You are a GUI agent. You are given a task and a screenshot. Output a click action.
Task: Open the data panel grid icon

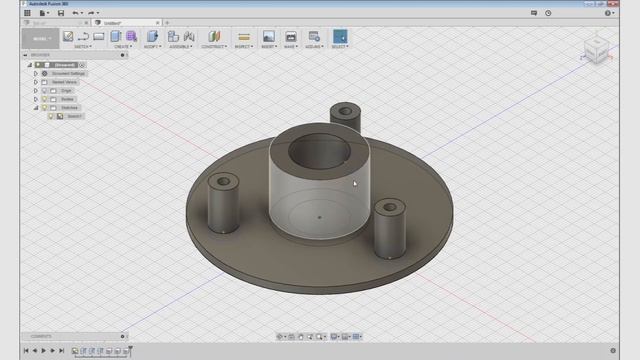coord(27,13)
